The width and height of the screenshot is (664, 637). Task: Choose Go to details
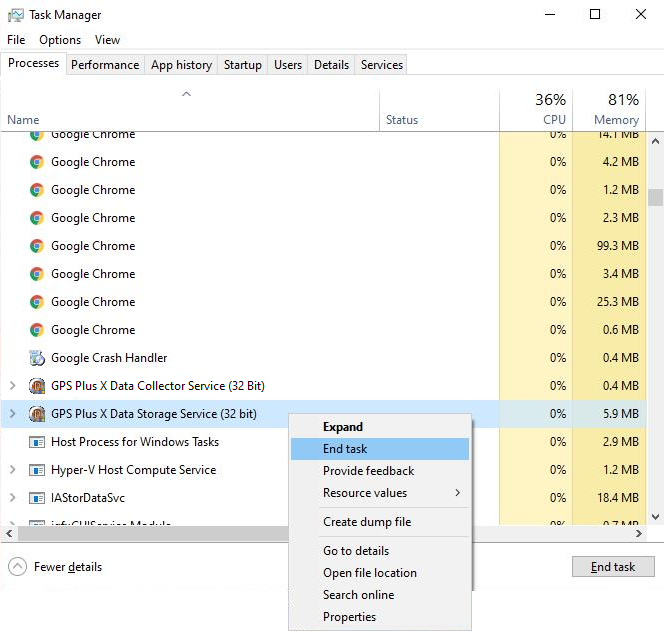point(380,551)
